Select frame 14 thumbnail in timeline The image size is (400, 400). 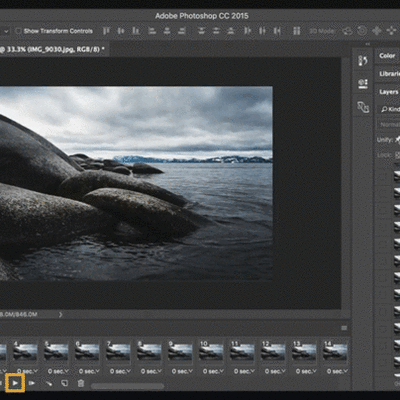(335, 352)
